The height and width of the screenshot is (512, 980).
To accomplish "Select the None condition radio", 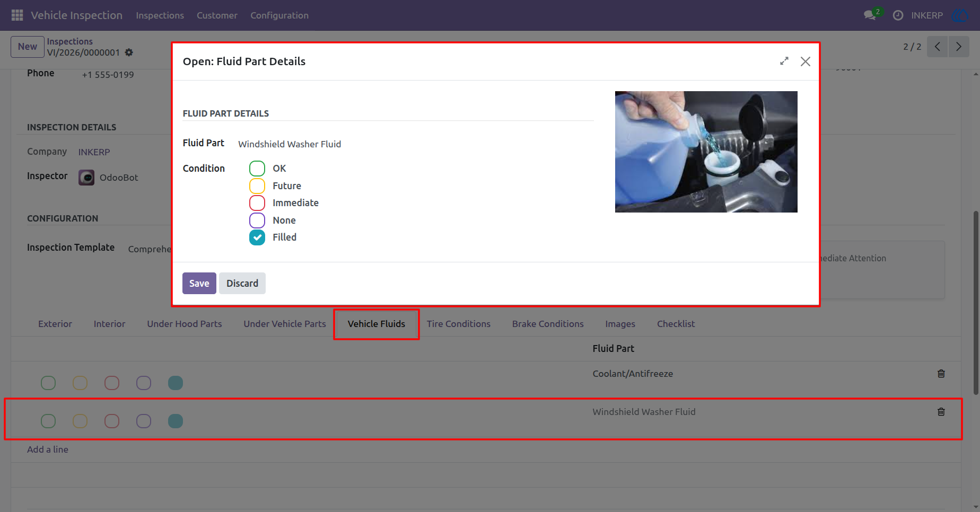I will click(257, 220).
